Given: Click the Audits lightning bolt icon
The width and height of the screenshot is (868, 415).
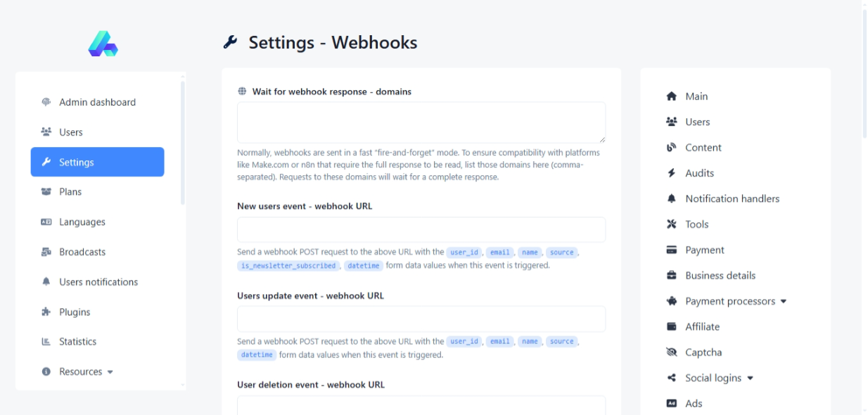Looking at the screenshot, I should [x=671, y=173].
